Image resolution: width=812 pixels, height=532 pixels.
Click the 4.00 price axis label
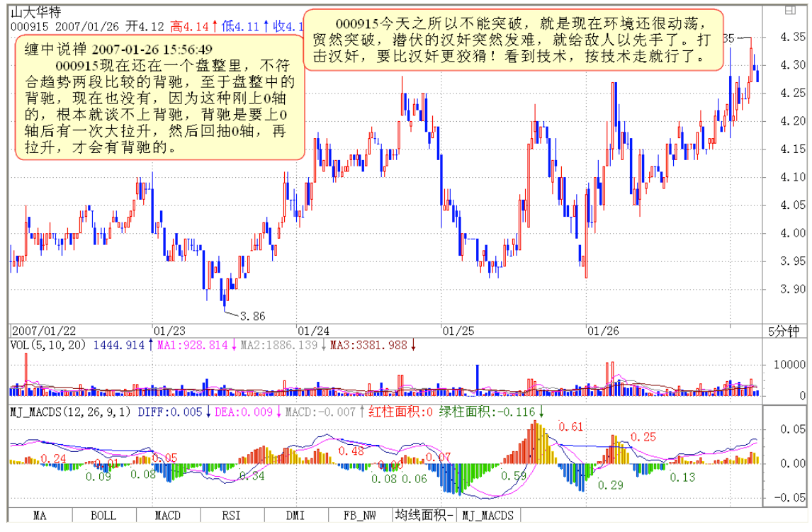click(x=793, y=233)
